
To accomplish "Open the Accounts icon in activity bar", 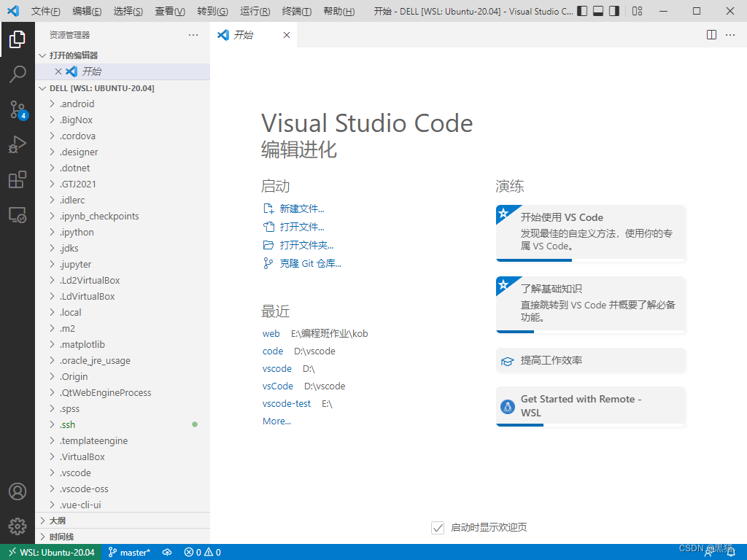I will point(18,491).
